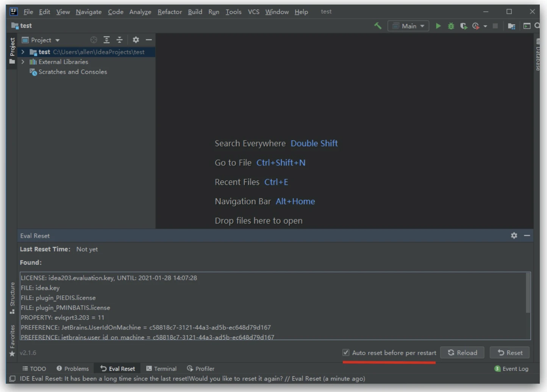Open the Profiler tool window tab
This screenshot has height=392, width=547.
tap(201, 369)
